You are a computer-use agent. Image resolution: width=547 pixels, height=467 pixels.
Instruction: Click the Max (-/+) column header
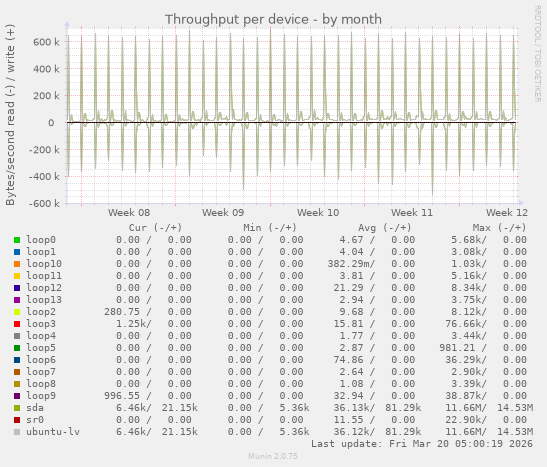coord(499,228)
